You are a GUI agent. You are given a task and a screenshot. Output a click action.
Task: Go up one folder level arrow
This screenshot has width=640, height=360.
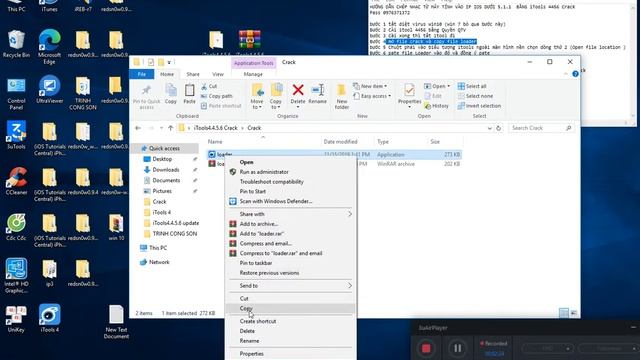pos(171,128)
